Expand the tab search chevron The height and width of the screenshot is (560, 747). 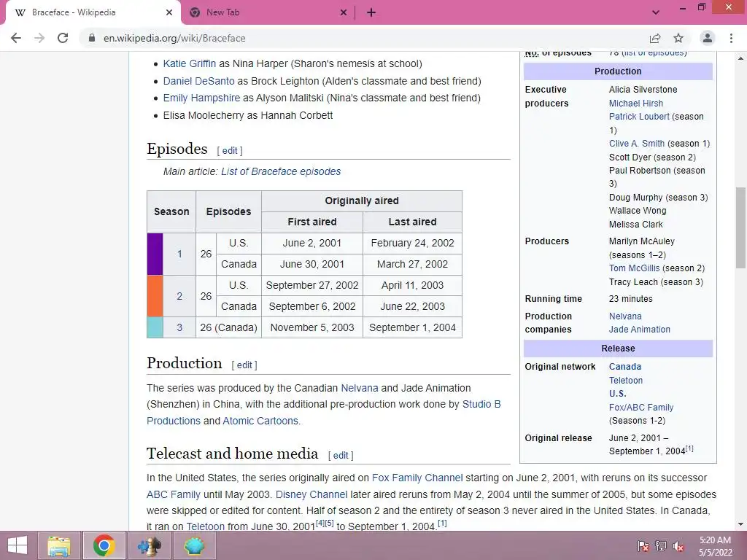(x=656, y=12)
